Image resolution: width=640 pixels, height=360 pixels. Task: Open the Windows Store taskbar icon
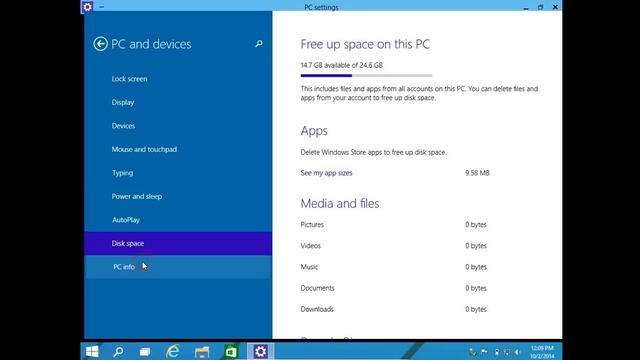231,351
